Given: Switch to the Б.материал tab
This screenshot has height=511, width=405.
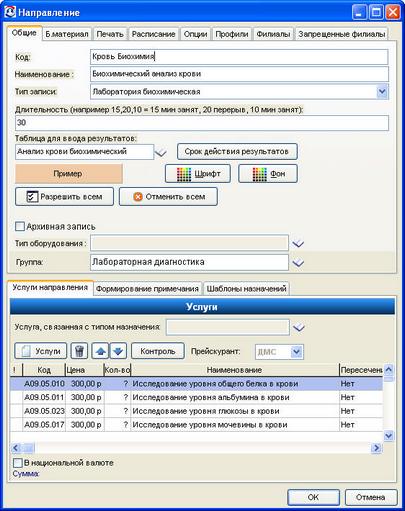Looking at the screenshot, I should 67,34.
